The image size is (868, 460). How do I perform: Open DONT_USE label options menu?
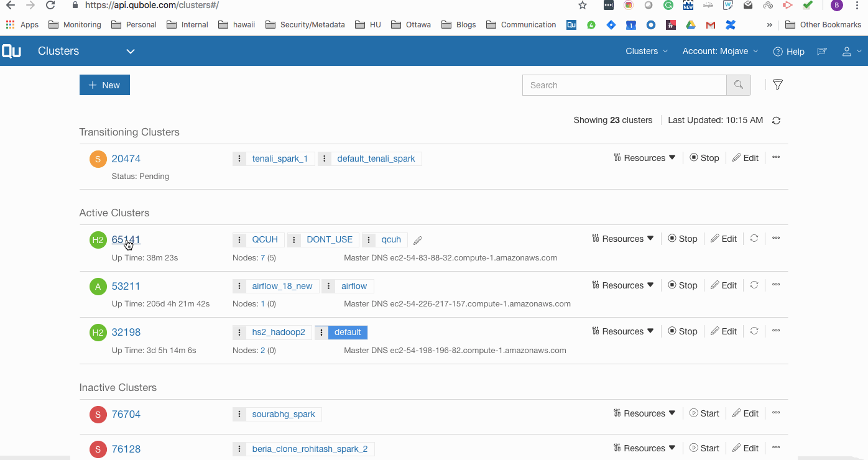294,239
